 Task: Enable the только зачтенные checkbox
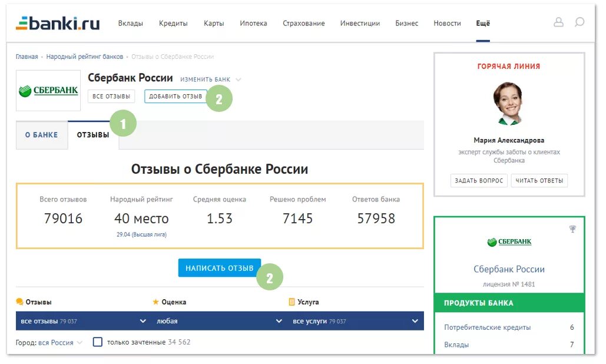98,342
